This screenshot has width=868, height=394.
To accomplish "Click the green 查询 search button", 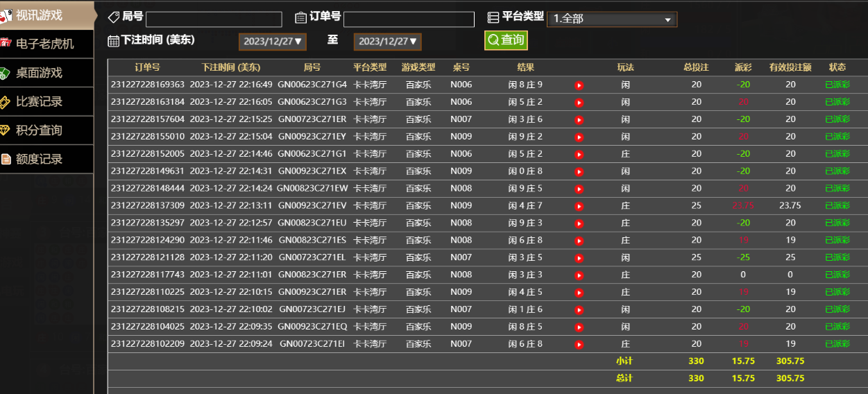I will click(506, 40).
